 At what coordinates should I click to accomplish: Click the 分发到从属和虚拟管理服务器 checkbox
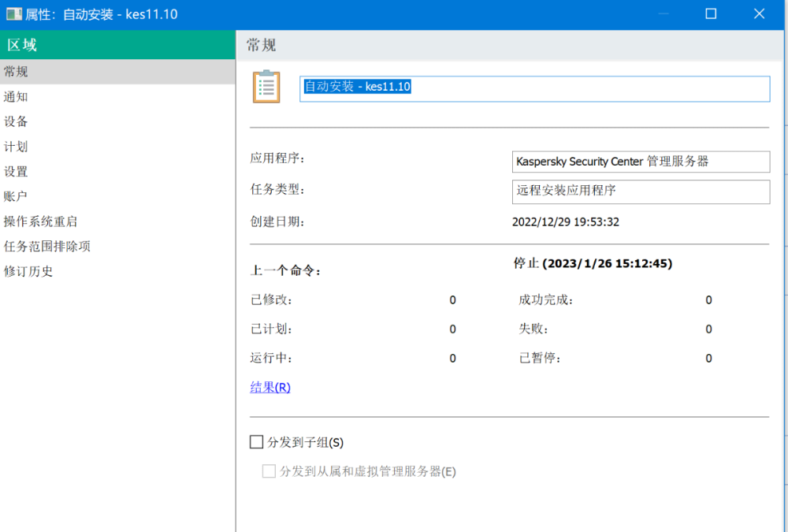pyautogui.click(x=269, y=471)
